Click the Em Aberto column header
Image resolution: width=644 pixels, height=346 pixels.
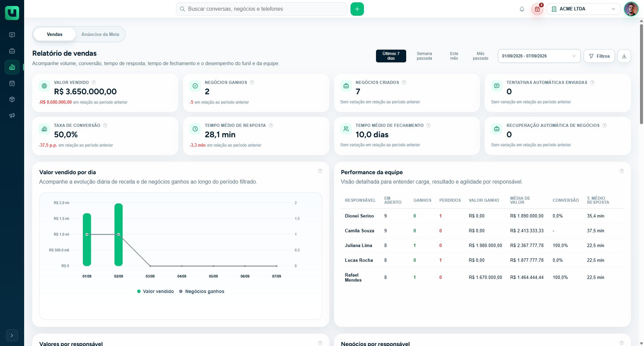(x=392, y=200)
